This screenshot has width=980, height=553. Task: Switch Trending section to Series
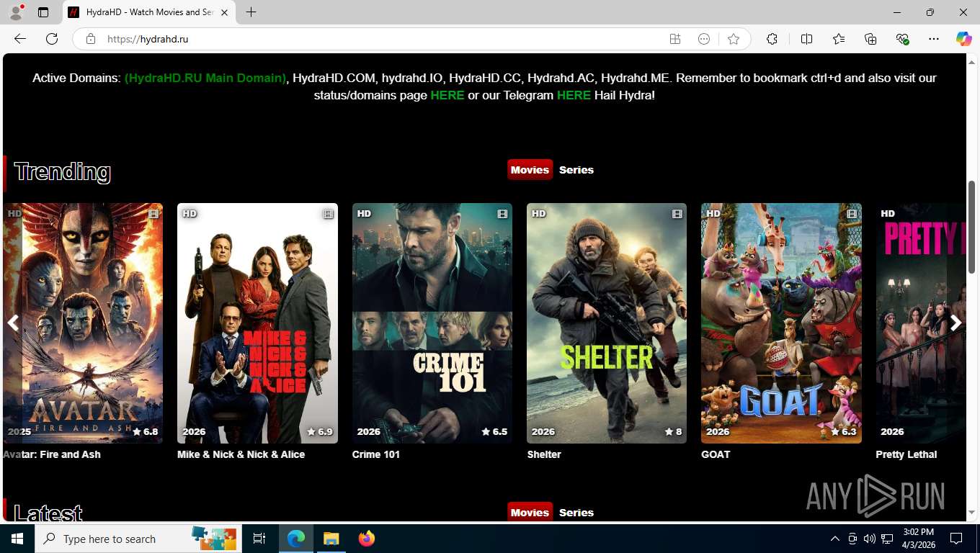pos(576,170)
